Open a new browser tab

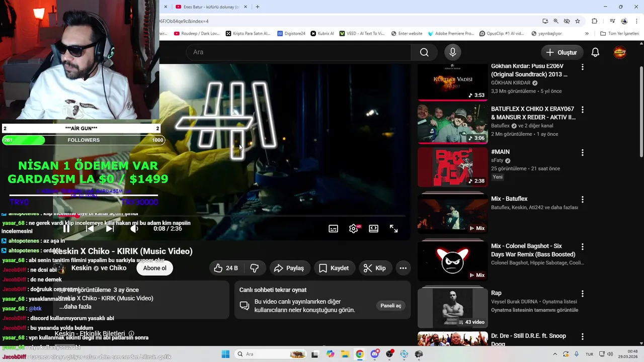tap(258, 7)
